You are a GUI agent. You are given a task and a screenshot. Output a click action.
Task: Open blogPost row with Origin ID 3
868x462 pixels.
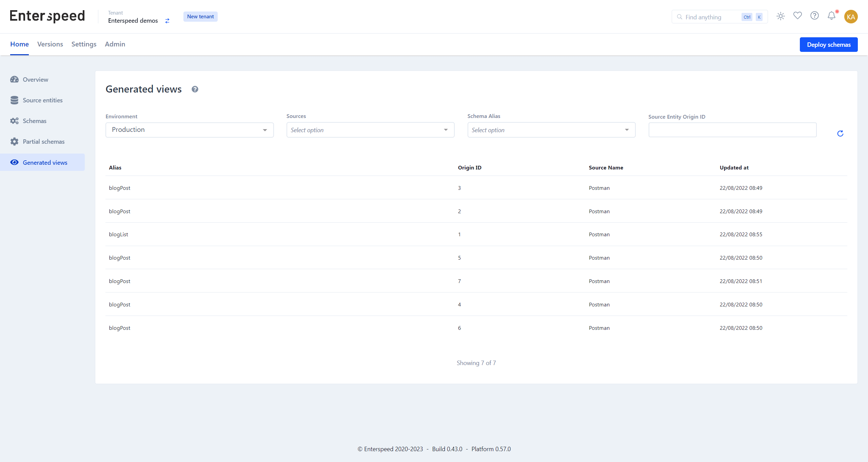coord(476,188)
